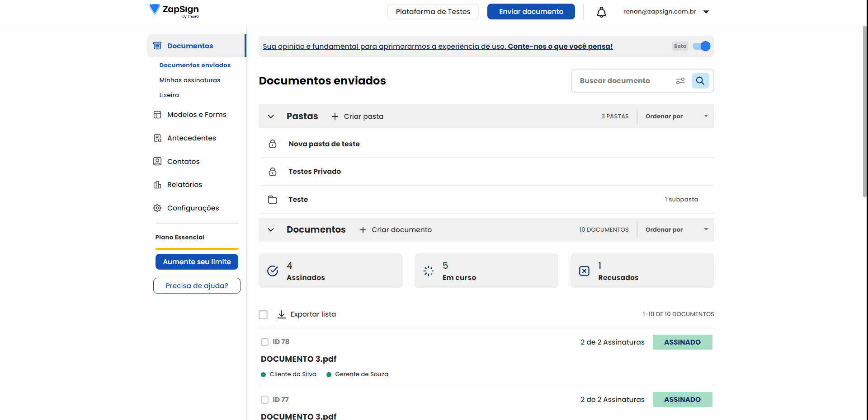The width and height of the screenshot is (868, 420).
Task: Check the select-all documents checkbox
Action: point(263,314)
